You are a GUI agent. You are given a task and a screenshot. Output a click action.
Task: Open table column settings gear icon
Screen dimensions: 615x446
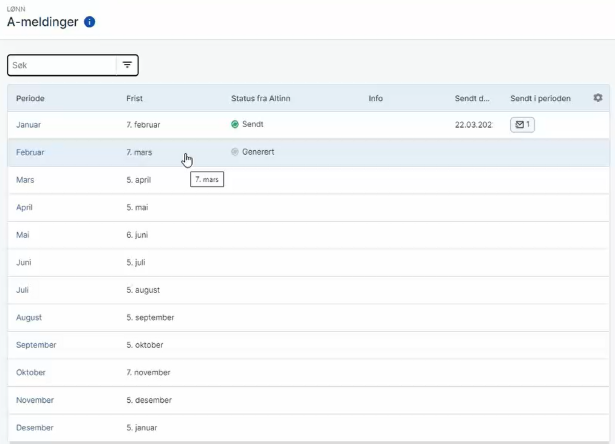coord(598,98)
